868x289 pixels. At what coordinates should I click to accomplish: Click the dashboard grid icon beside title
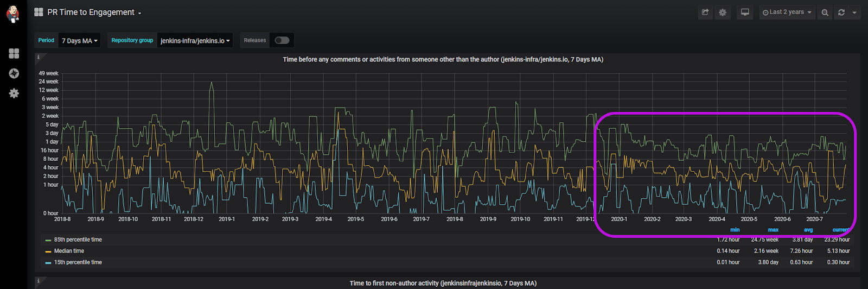[39, 12]
